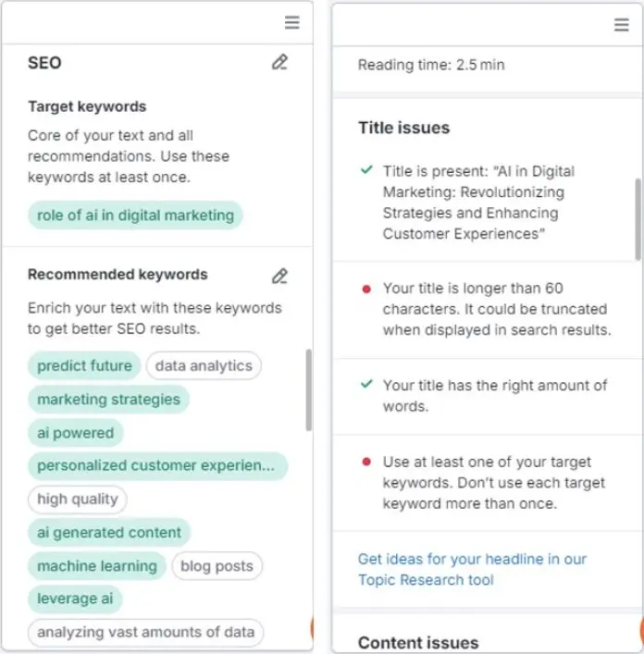This screenshot has width=644, height=654.
Task: Open 'Get ideas for your headline' link
Action: tap(472, 569)
